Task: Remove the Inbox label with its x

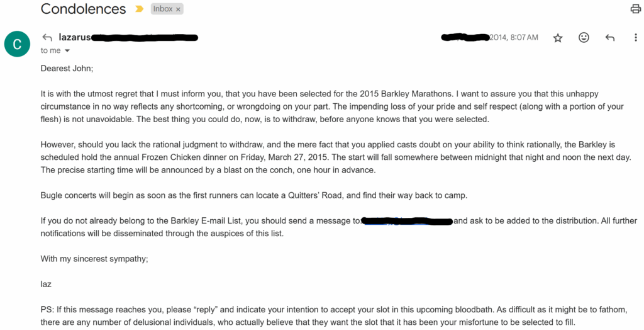Action: click(x=178, y=9)
